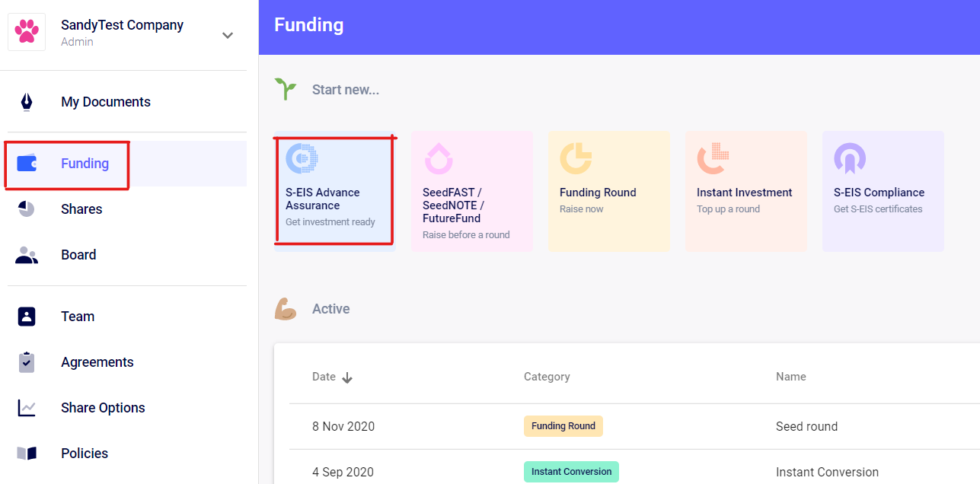Start S-EIS Advance Assurance
Screen dimensions: 980x484
[334, 191]
